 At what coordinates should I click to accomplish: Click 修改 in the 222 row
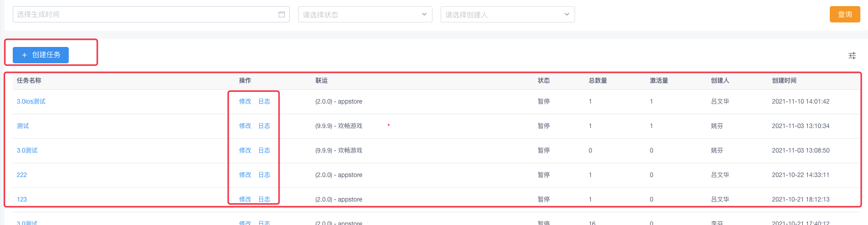pos(245,175)
